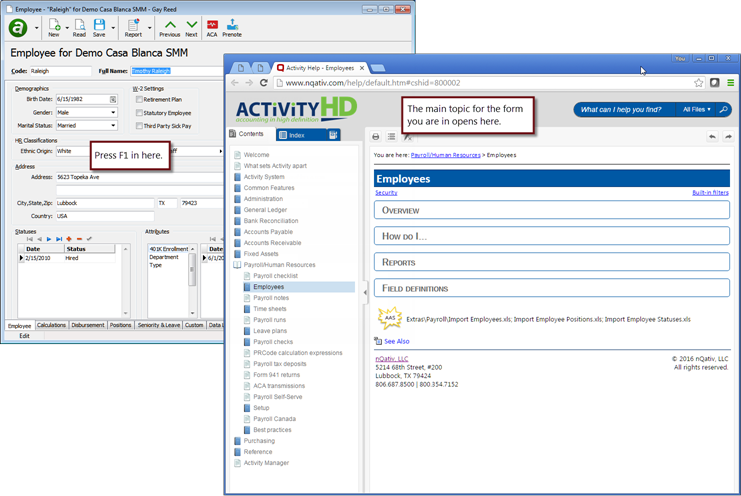
Task: Open the dropdown arrow next to Report
Action: [x=149, y=28]
